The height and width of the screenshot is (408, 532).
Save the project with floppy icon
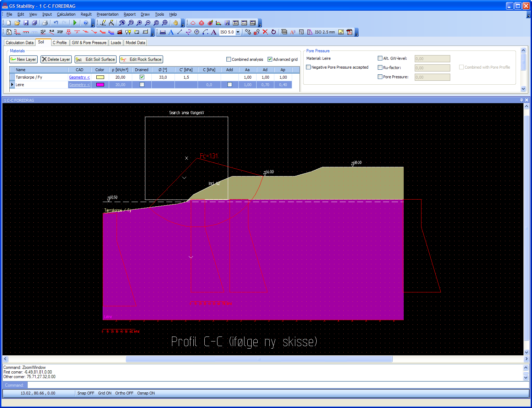(26, 23)
